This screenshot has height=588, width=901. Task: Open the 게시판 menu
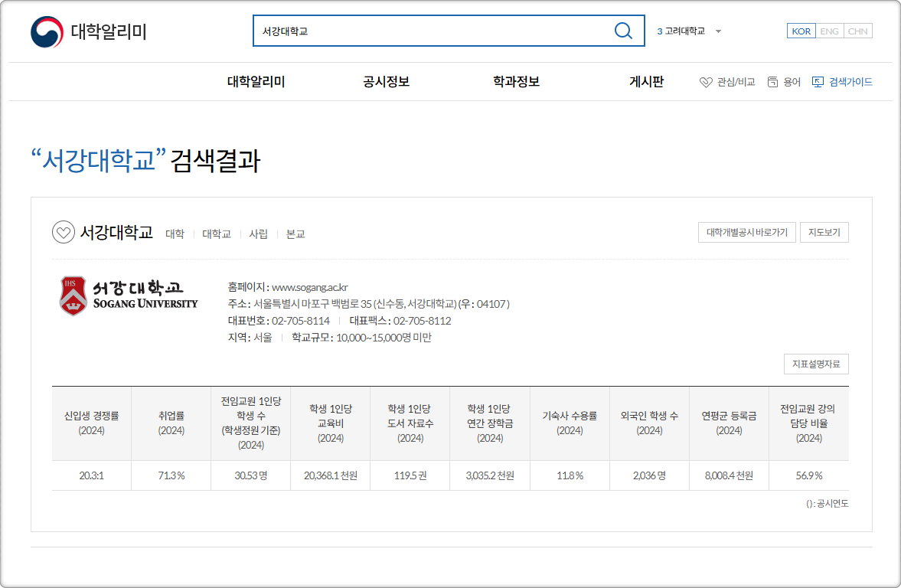click(x=646, y=82)
